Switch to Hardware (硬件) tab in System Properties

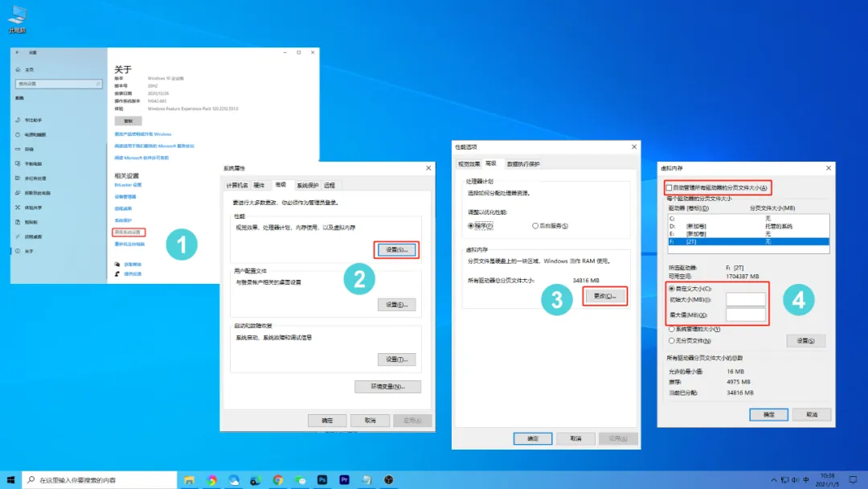point(259,186)
